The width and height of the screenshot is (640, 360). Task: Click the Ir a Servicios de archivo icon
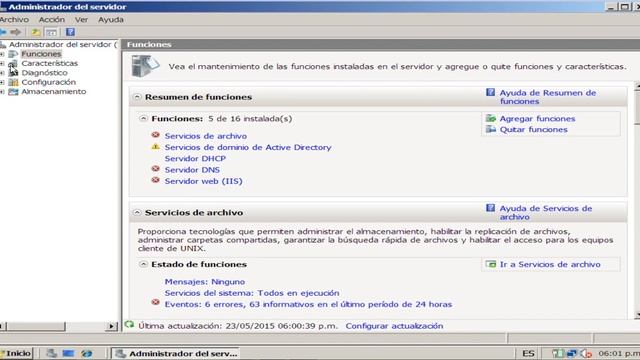pos(491,264)
